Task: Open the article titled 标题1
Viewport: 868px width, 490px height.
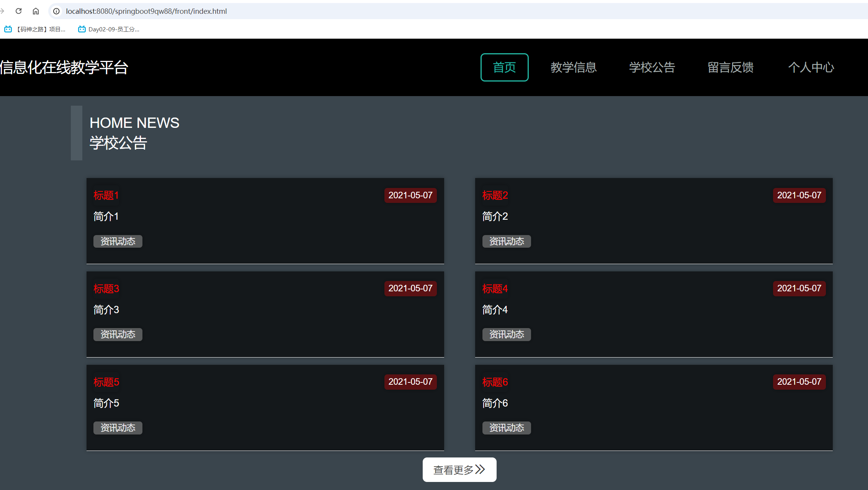Action: pyautogui.click(x=106, y=195)
